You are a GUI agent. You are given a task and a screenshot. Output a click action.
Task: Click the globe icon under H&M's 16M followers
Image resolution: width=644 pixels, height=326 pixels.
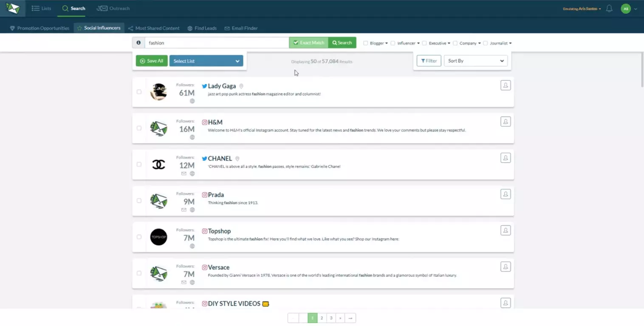[192, 137]
